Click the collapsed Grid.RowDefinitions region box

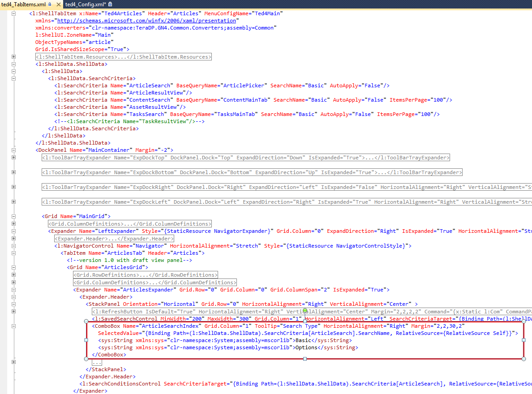pos(146,275)
